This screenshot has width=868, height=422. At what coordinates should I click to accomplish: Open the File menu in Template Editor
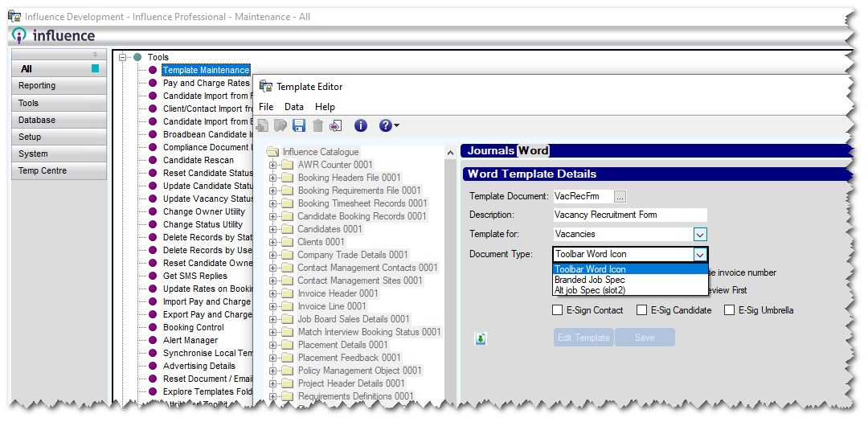coord(266,107)
